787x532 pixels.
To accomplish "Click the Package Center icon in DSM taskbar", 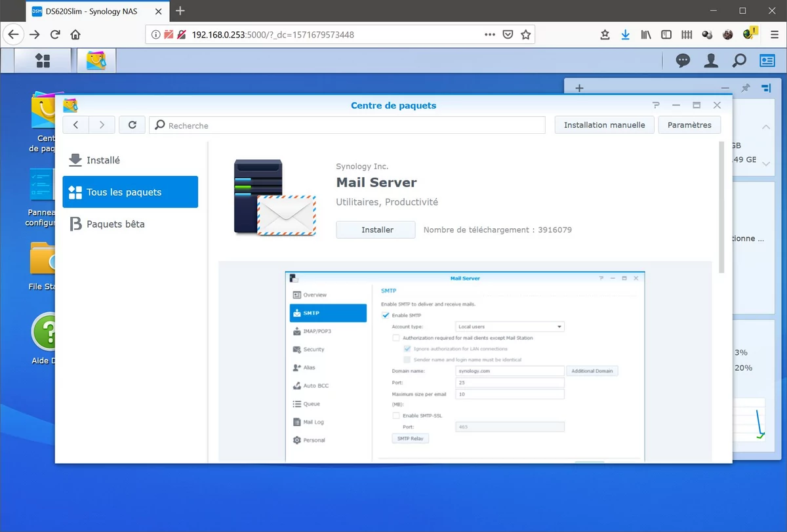I will tap(96, 61).
